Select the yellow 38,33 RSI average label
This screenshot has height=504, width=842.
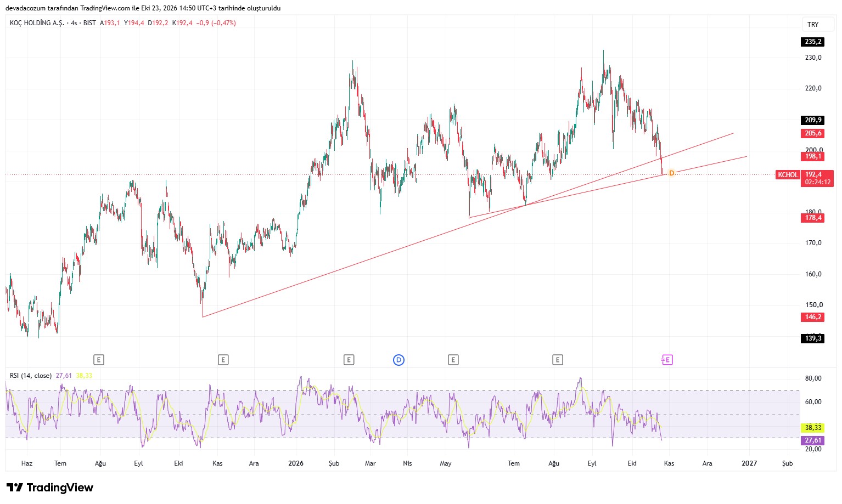coord(812,428)
